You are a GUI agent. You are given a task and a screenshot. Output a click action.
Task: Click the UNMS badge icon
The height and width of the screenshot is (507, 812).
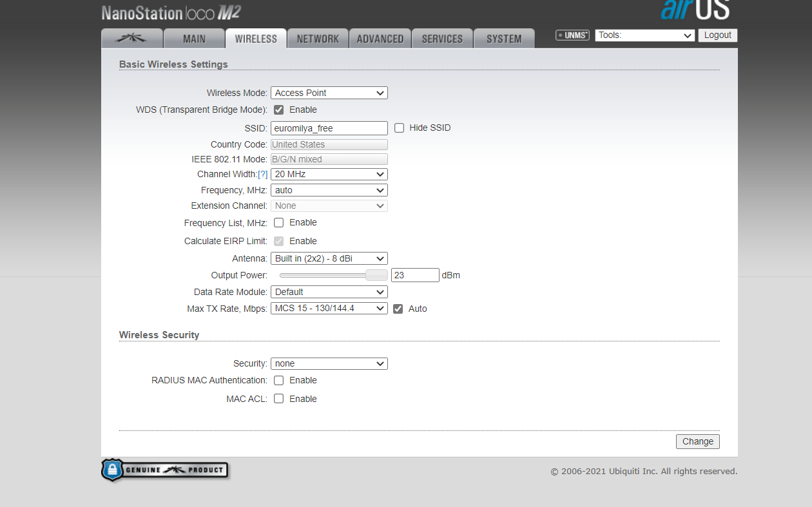click(x=572, y=35)
